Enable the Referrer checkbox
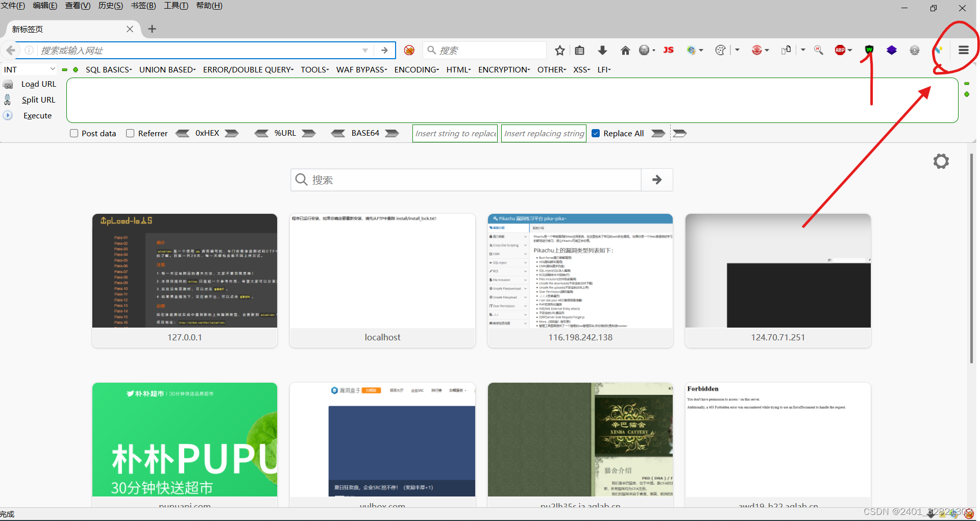 coord(130,133)
